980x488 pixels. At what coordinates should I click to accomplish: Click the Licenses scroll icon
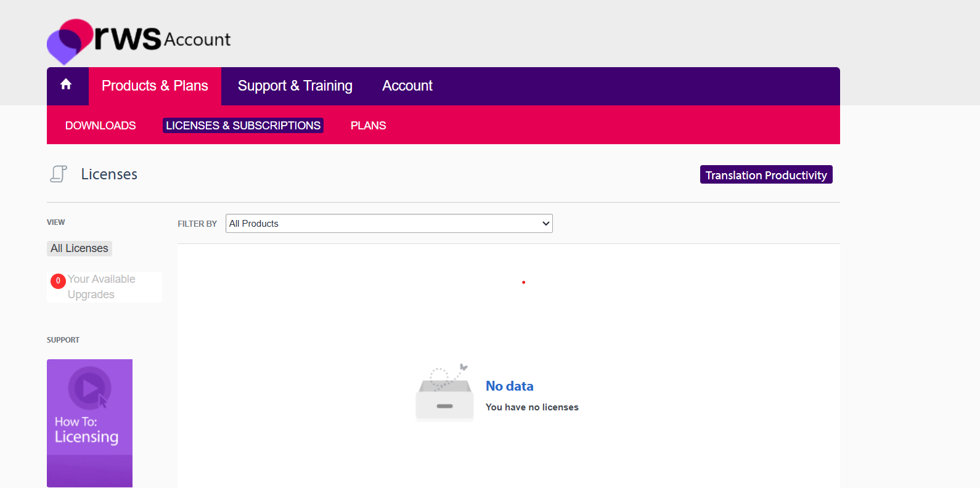coord(59,174)
